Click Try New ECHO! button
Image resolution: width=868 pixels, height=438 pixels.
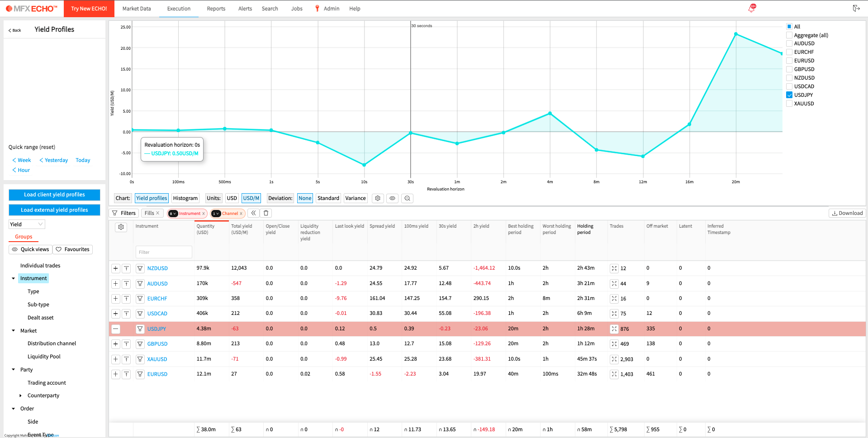[x=89, y=9]
